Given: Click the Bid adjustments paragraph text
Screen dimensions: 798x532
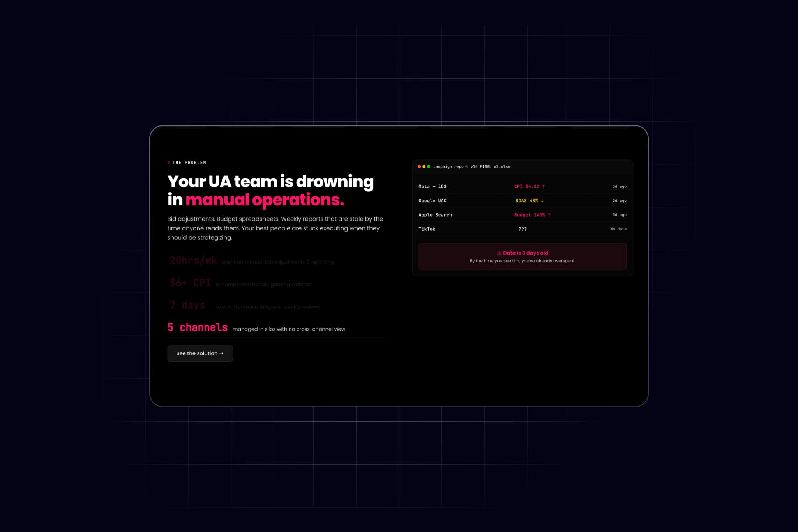Looking at the screenshot, I should (x=275, y=228).
